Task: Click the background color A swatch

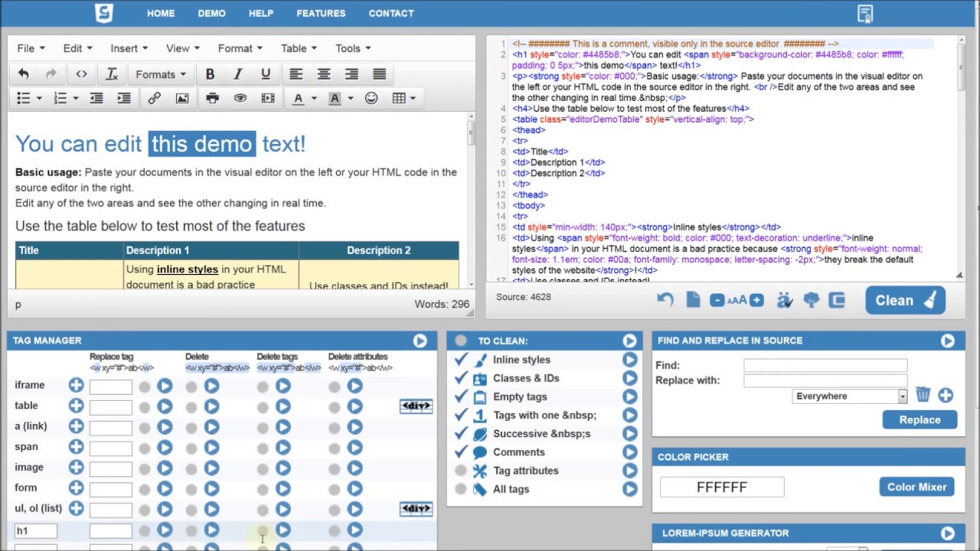Action: tap(335, 98)
